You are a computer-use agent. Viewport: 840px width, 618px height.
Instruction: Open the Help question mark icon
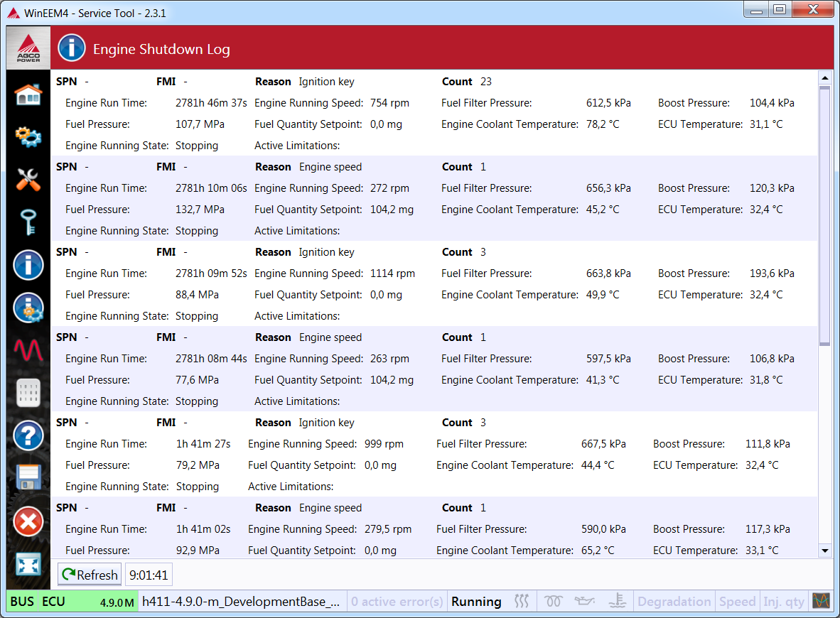[28, 435]
